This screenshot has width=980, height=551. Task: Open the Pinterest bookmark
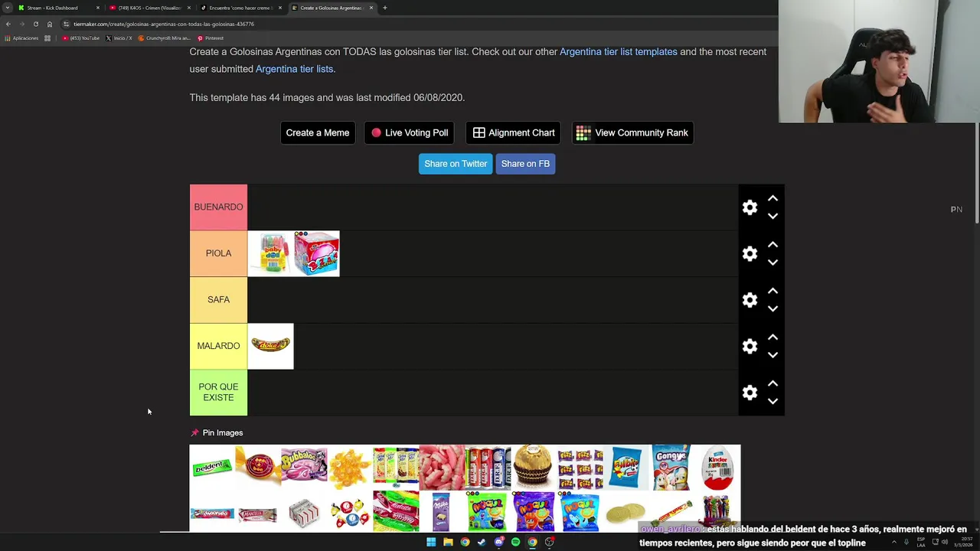point(211,38)
